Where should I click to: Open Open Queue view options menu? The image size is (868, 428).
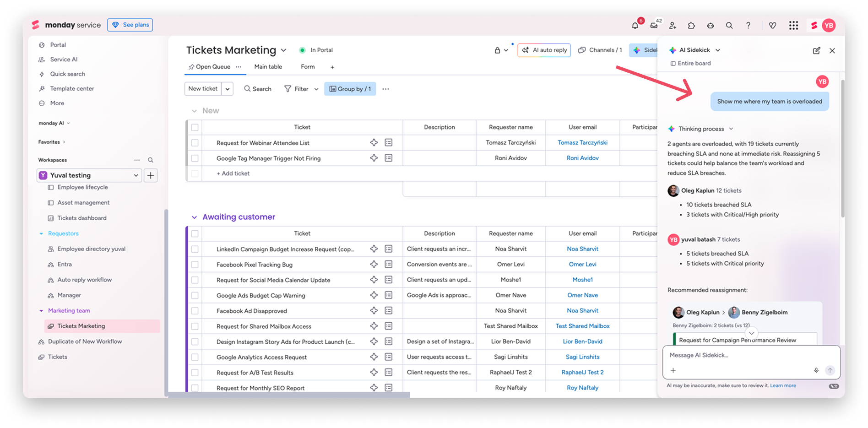pos(239,67)
